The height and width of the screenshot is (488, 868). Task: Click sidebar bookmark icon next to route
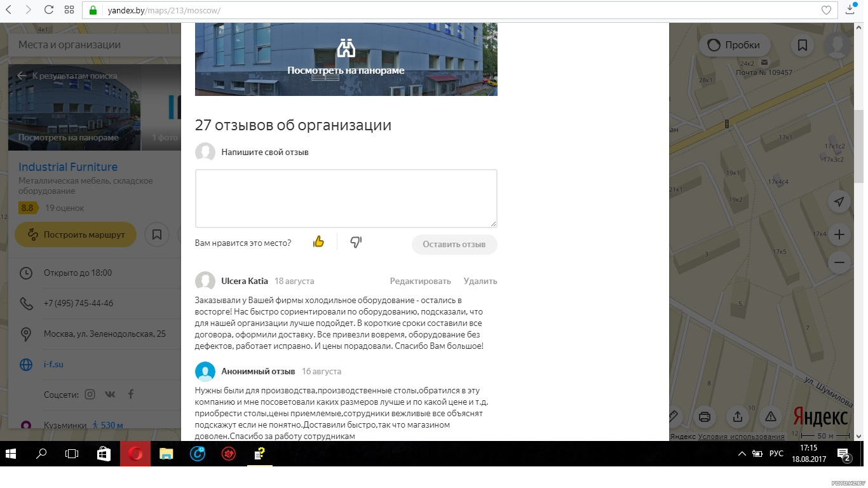coord(157,234)
